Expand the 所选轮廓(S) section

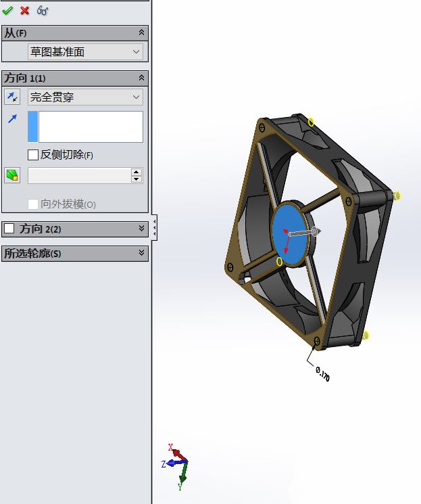click(x=141, y=253)
